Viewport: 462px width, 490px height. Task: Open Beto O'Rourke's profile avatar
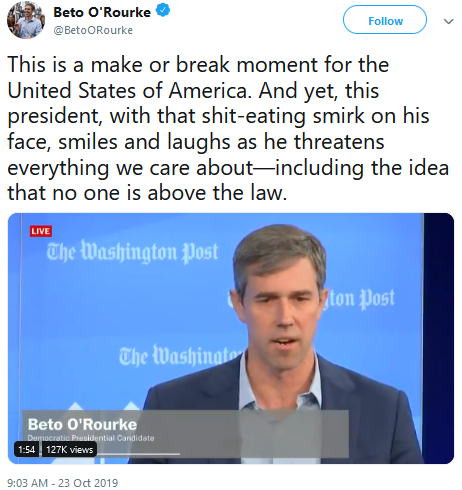[26, 20]
